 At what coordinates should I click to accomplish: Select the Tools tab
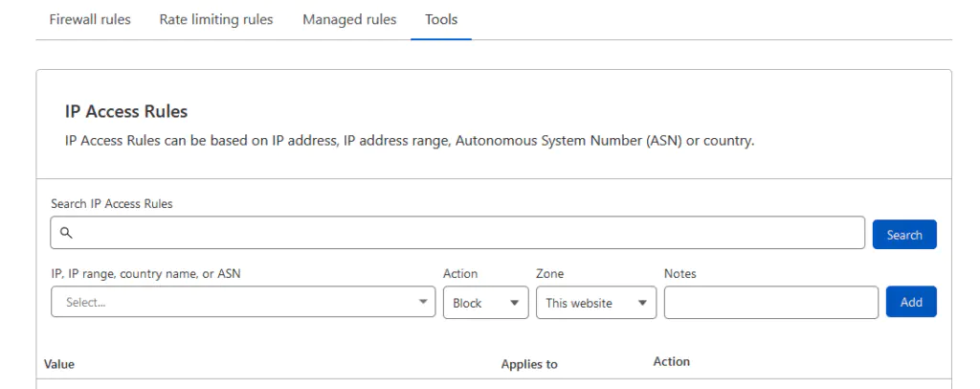coord(441,20)
